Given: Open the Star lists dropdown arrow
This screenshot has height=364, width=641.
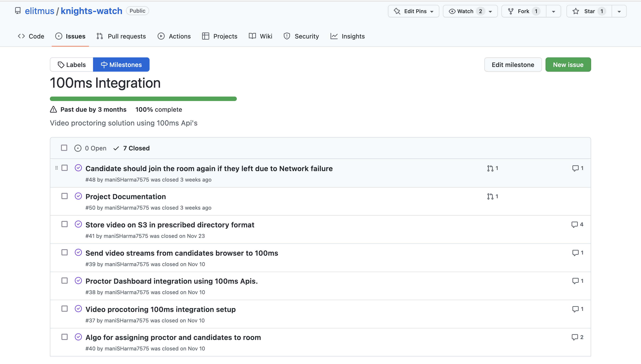Looking at the screenshot, I should (x=619, y=12).
